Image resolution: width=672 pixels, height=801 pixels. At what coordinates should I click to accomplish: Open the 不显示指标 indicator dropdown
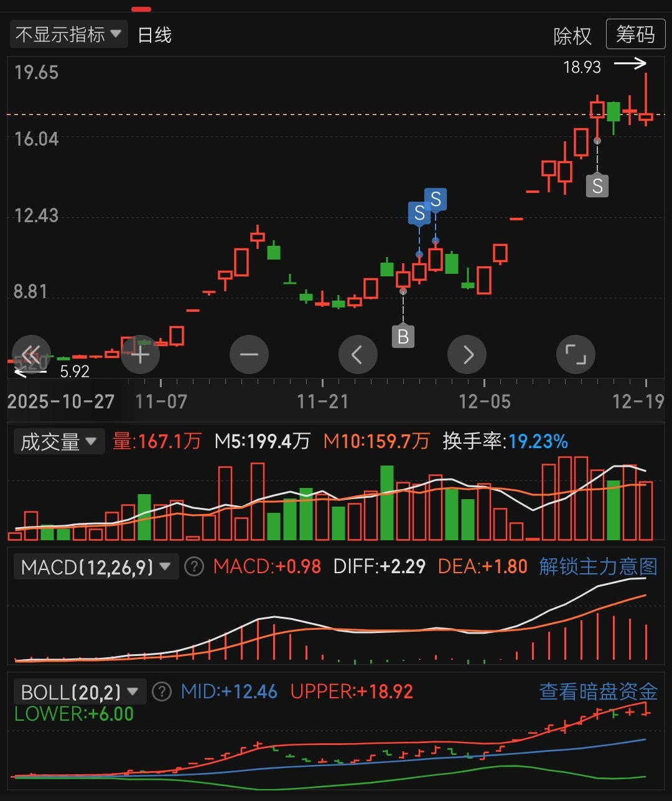tap(68, 34)
